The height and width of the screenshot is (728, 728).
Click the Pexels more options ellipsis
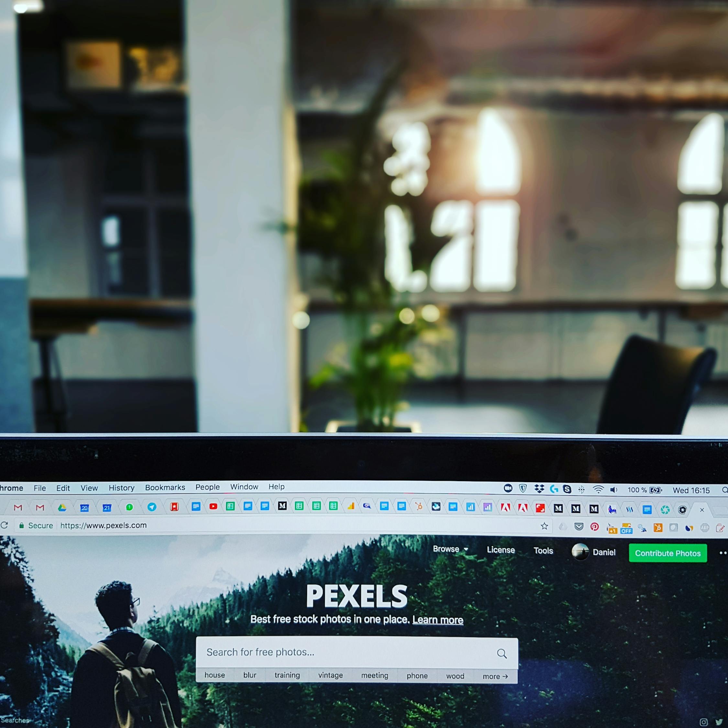point(722,552)
